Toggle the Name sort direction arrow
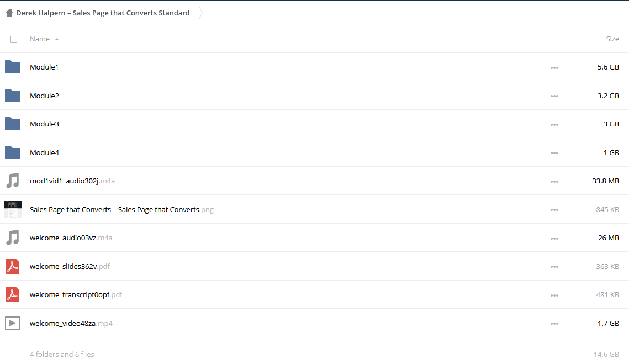This screenshot has width=629, height=364. [57, 39]
